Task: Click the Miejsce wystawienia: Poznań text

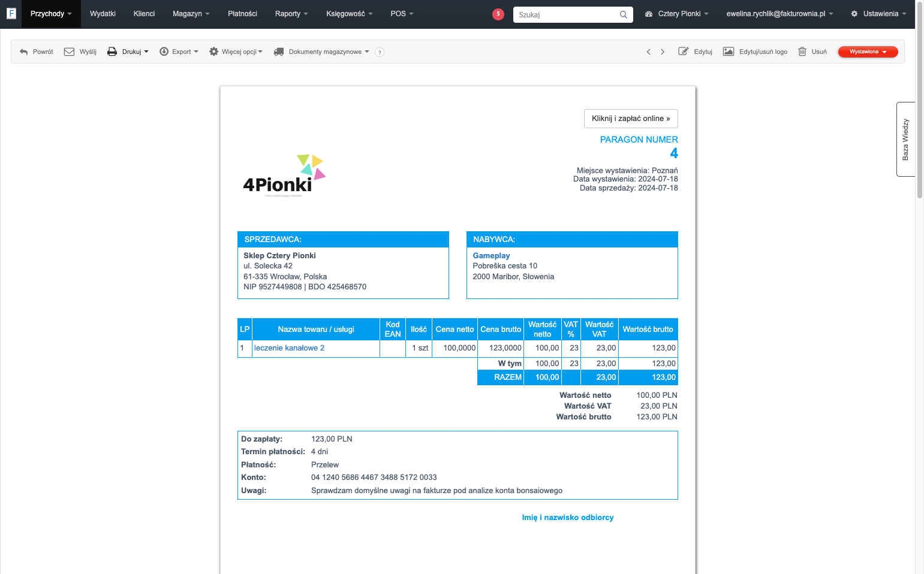Action: pyautogui.click(x=627, y=171)
